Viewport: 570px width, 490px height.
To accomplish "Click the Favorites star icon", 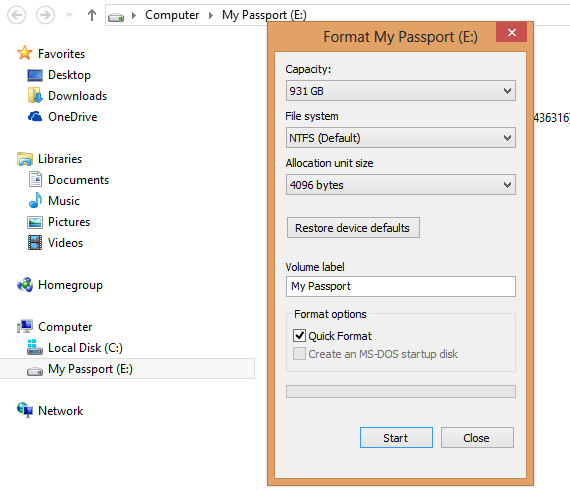I will pyautogui.click(x=25, y=53).
